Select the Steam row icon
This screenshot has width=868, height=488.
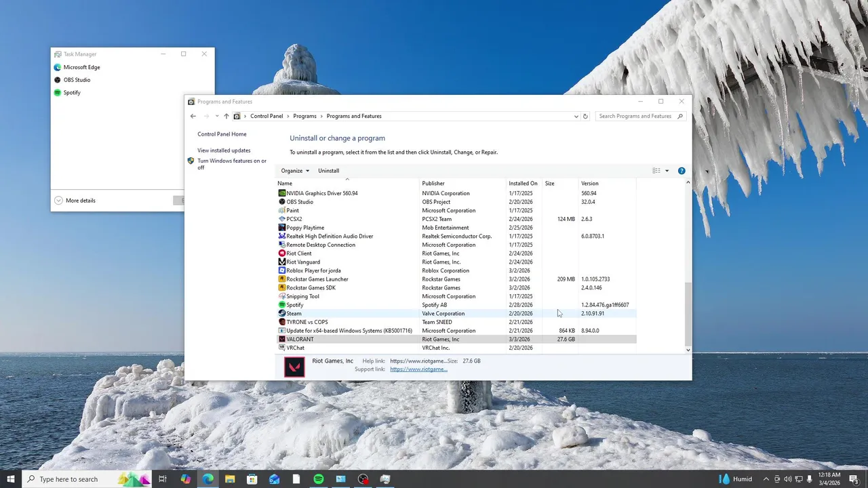point(282,313)
